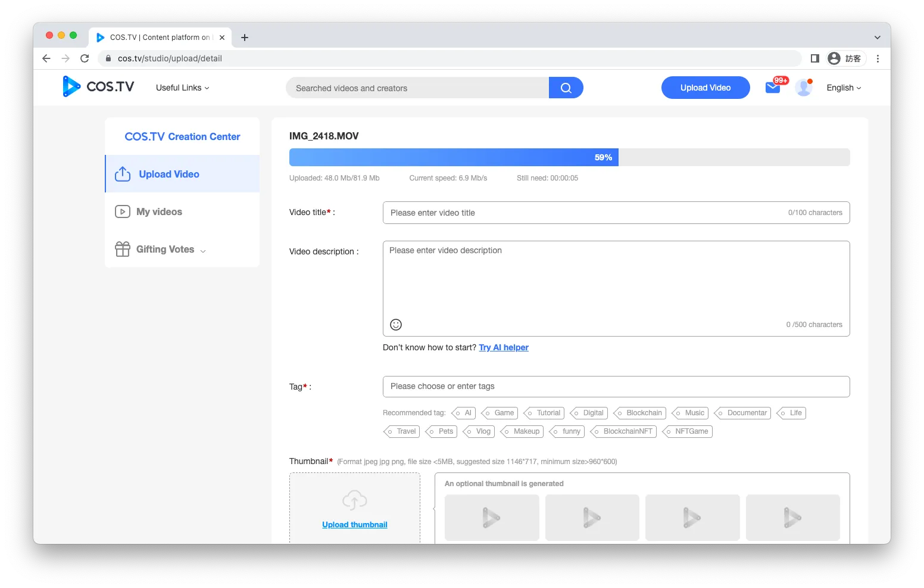Screen dimensions: 924x588
Task: Add the BlockchainNFT recommended tag
Action: pos(623,431)
